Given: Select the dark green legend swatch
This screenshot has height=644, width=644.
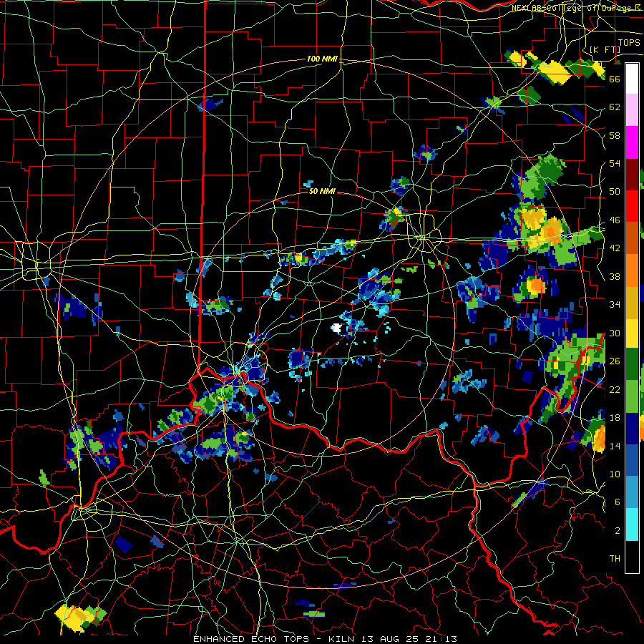Looking at the screenshot, I should [632, 364].
